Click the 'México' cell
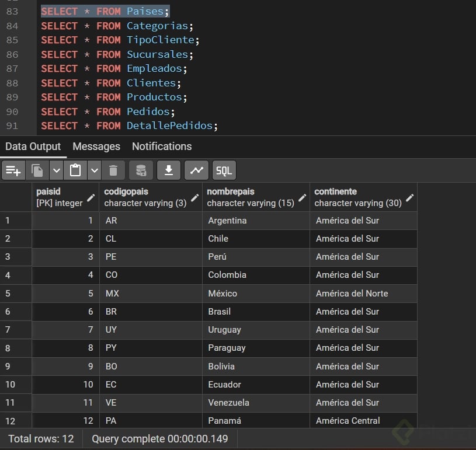This screenshot has width=476, height=450. [x=256, y=294]
